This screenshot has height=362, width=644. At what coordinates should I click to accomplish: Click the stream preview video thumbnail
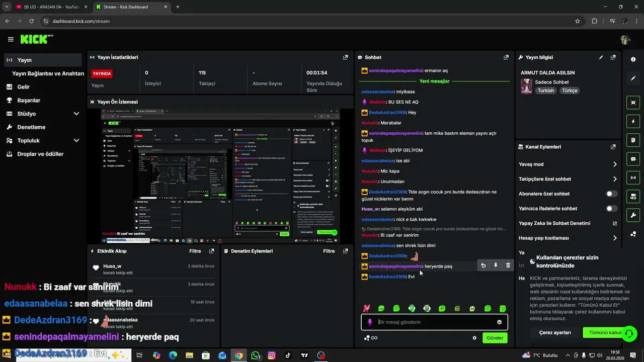(x=220, y=176)
